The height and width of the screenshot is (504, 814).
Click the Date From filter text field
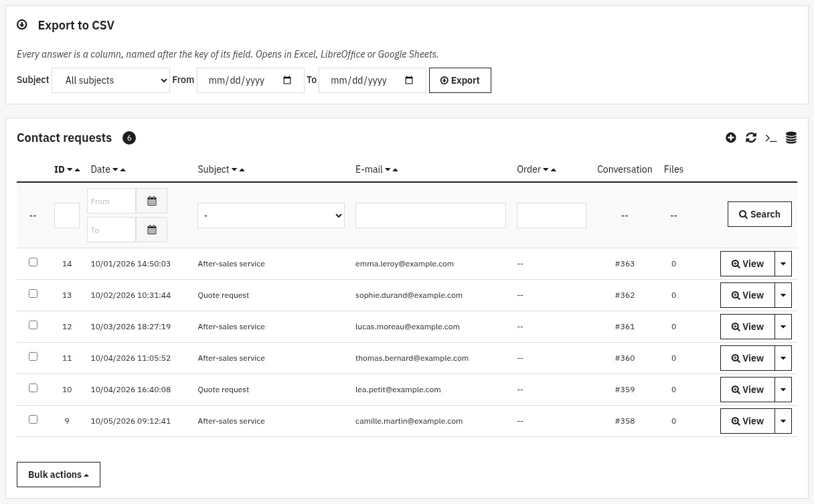111,201
